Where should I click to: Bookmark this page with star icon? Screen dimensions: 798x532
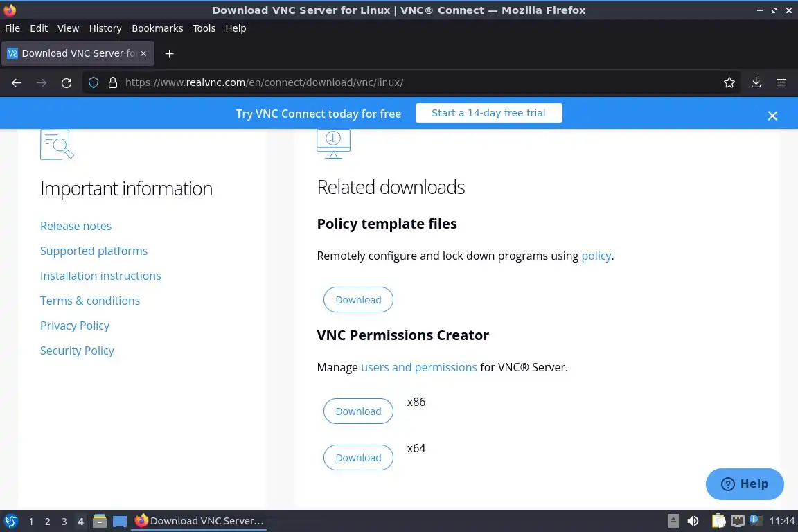pyautogui.click(x=729, y=82)
